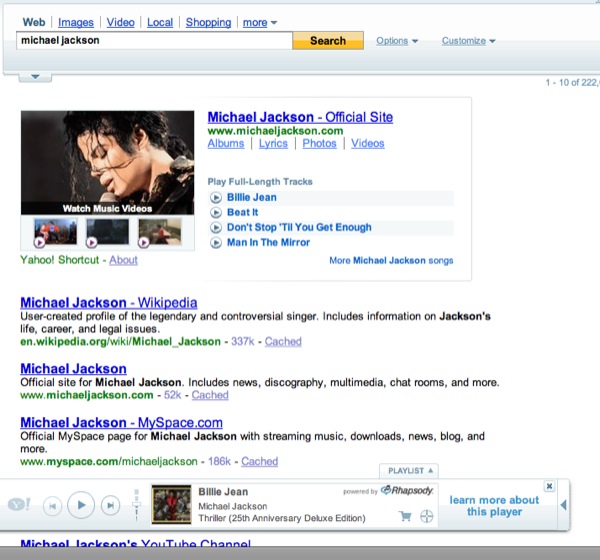Click the yellow Search button

(x=328, y=41)
